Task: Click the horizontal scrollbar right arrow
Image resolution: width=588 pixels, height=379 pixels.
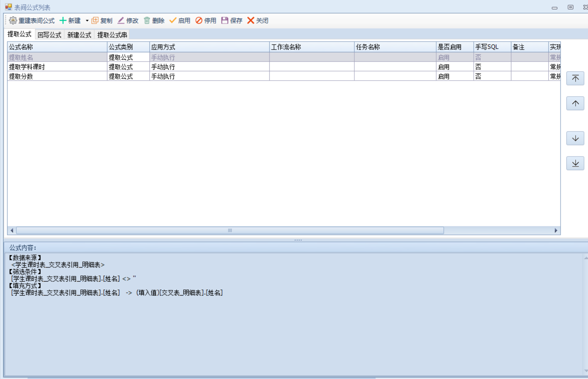Action: pyautogui.click(x=556, y=230)
